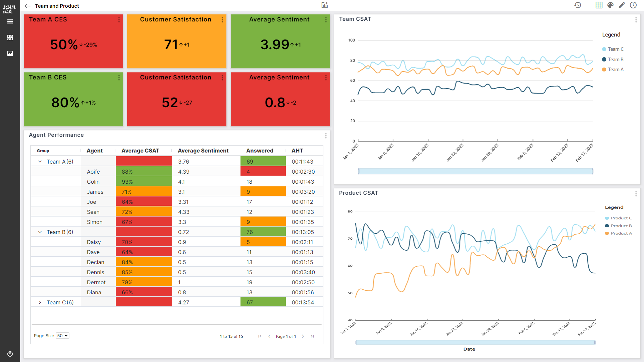Open the grid layout icon in the header
Image resolution: width=644 pixels, height=362 pixels.
(x=599, y=5)
